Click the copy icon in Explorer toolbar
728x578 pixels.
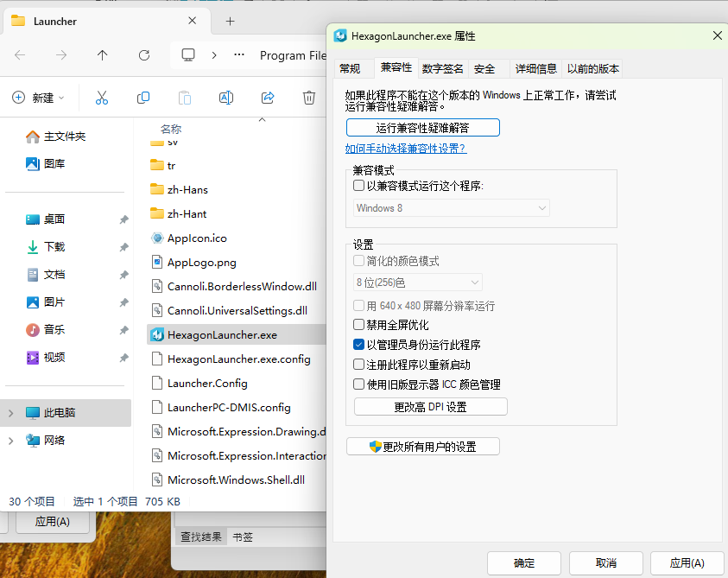pyautogui.click(x=142, y=98)
